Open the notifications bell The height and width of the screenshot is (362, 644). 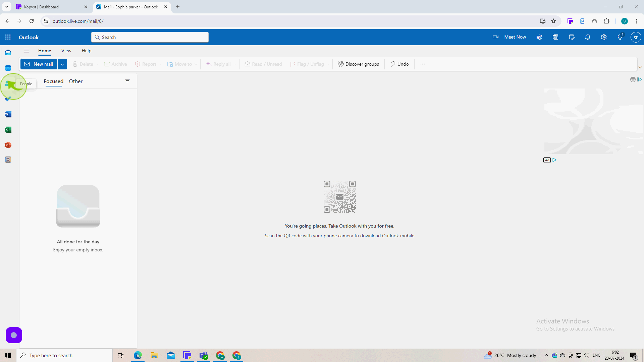coord(588,37)
